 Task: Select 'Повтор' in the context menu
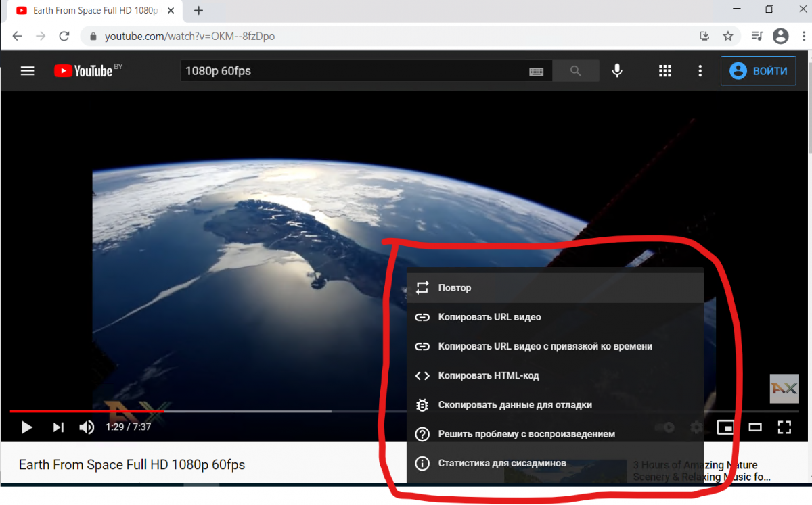point(455,288)
